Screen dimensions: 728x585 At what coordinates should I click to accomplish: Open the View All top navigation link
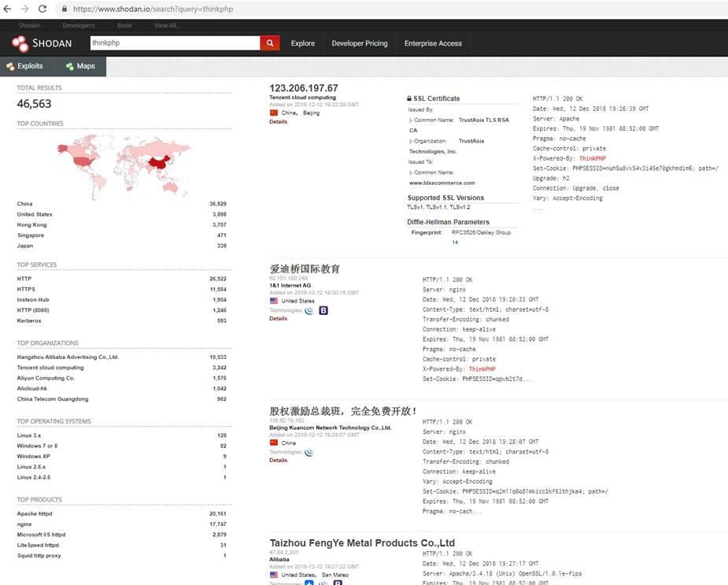click(167, 25)
